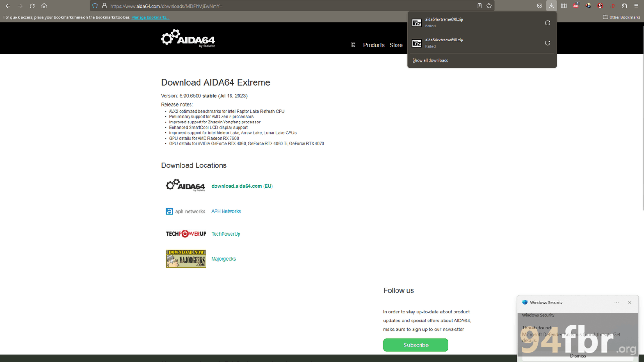
Task: Retry the upper aida64extreme690.zip download
Action: 547,23
